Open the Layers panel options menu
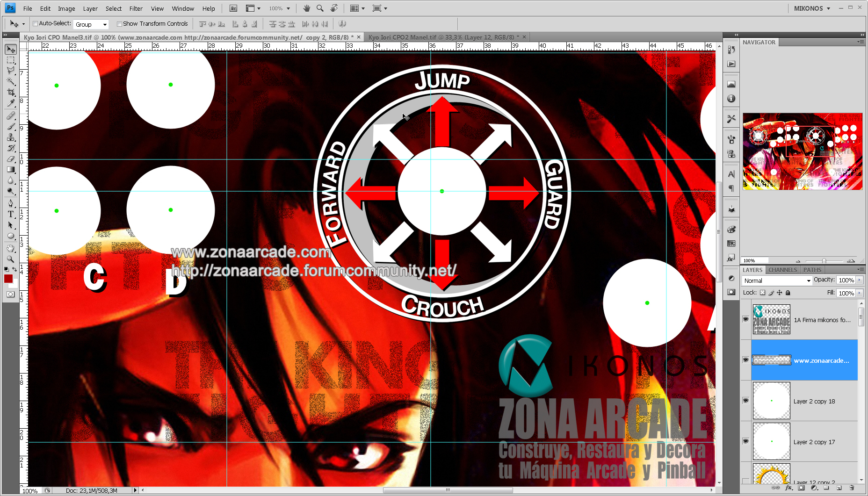This screenshot has height=496, width=868. (x=861, y=270)
